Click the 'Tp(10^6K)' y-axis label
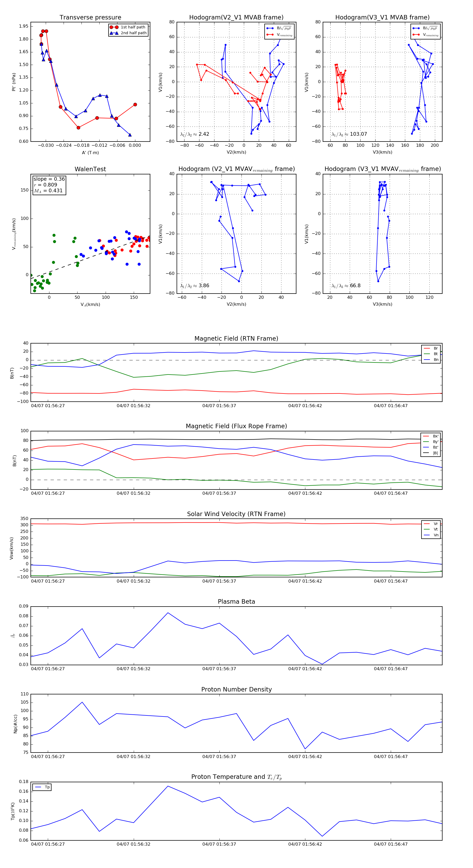473x868 pixels. click(13, 811)
